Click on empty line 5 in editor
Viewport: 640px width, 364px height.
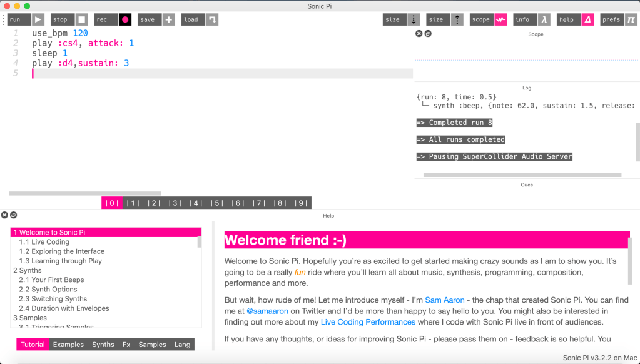(219, 73)
